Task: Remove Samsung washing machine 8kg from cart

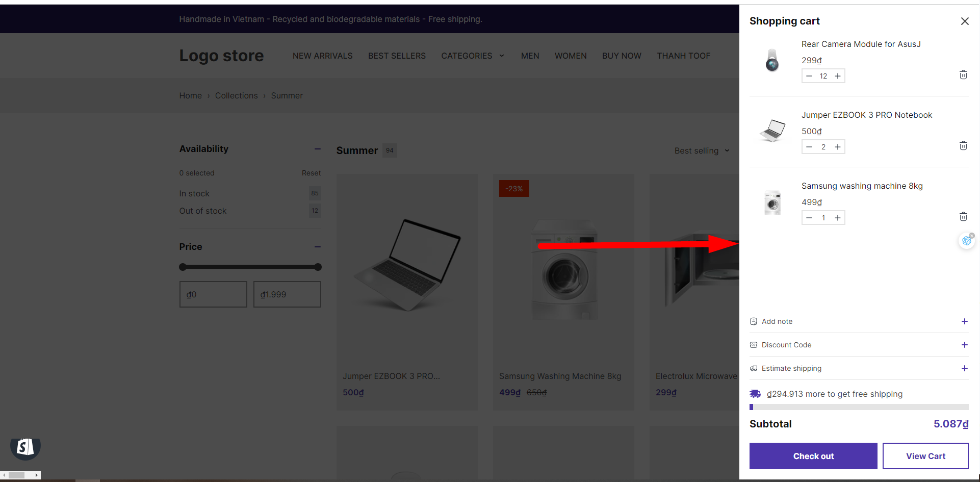Action: tap(963, 217)
